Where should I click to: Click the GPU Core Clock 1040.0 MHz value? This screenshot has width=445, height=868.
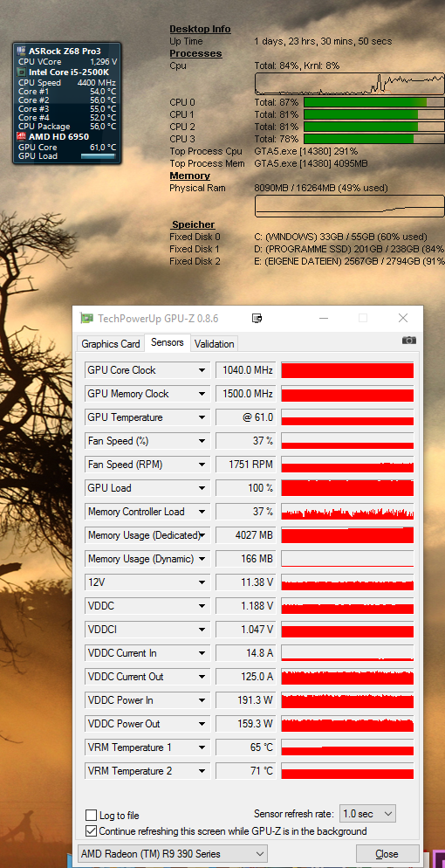[x=245, y=370]
